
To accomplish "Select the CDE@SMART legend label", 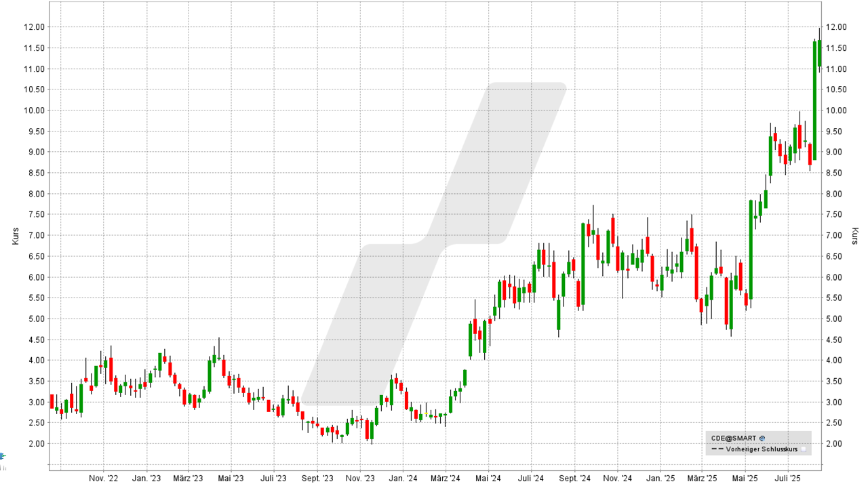I will click(x=734, y=439).
